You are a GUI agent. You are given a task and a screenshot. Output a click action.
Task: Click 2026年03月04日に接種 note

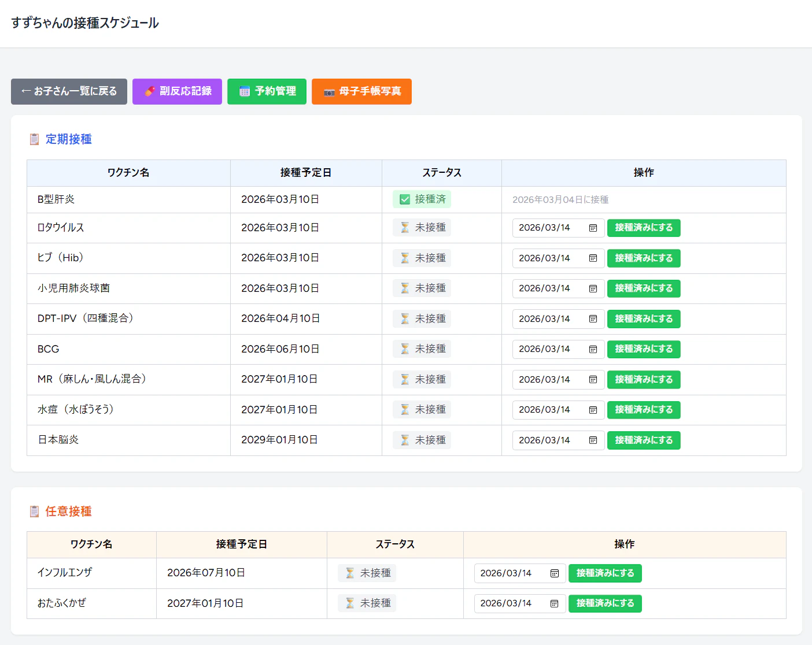560,200
